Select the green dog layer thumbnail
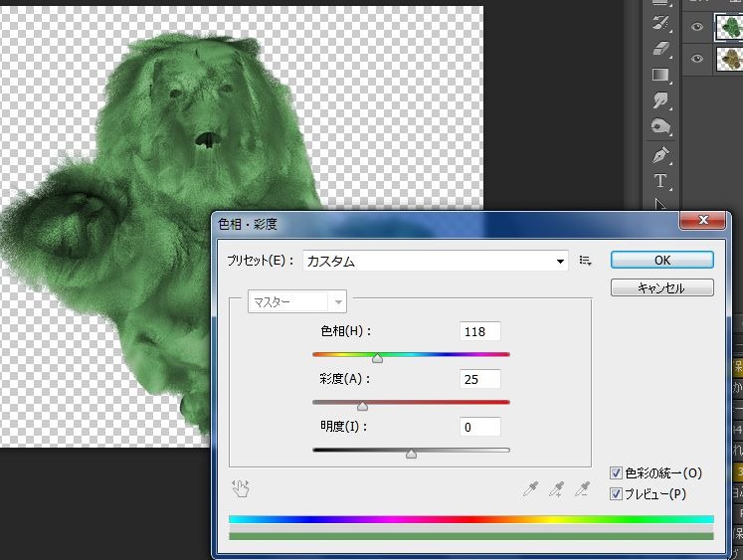743x560 pixels. pyautogui.click(x=729, y=27)
